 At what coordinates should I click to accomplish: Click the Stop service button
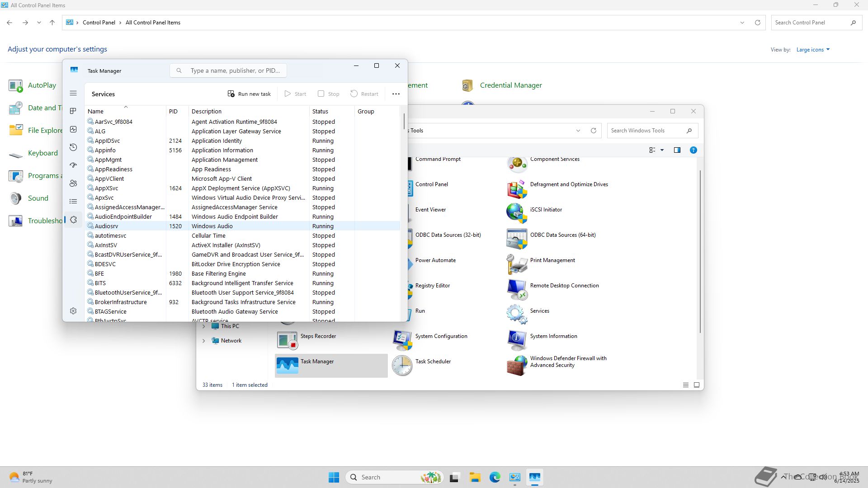point(329,94)
